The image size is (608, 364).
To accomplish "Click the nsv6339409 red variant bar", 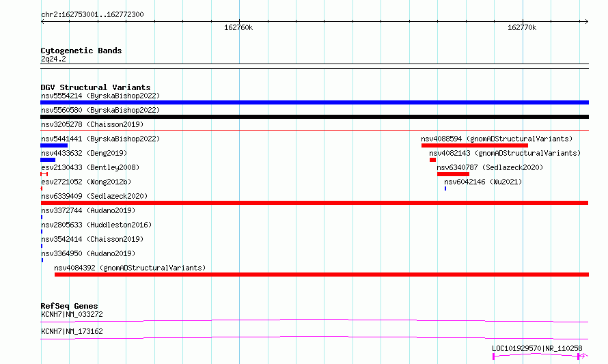I will (314, 203).
